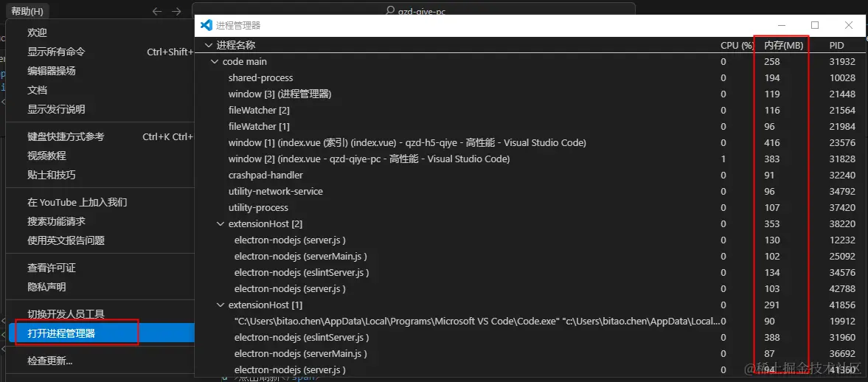Click PID 41856 of extensionHost [1]
The height and width of the screenshot is (382, 868).
(842, 305)
